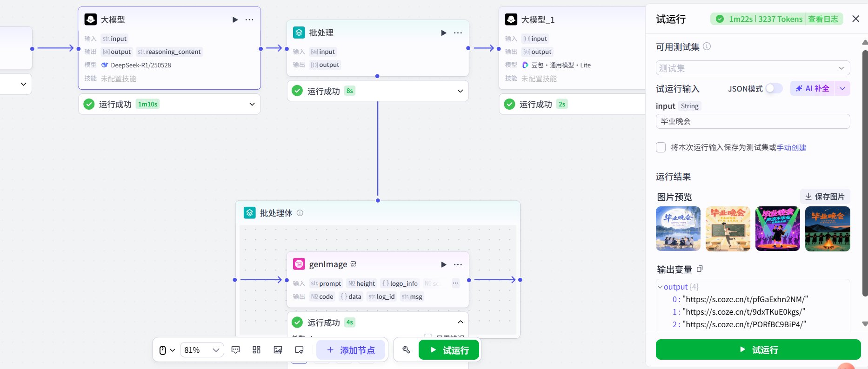
Task: Open the purple stage graduation party thumbnail
Action: (777, 229)
